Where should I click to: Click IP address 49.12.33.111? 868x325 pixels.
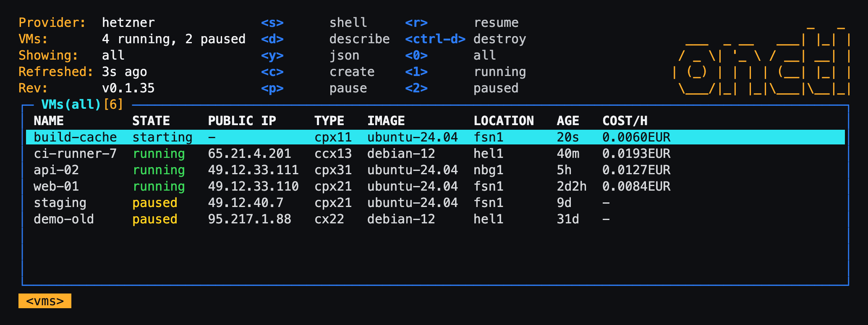pyautogui.click(x=254, y=170)
